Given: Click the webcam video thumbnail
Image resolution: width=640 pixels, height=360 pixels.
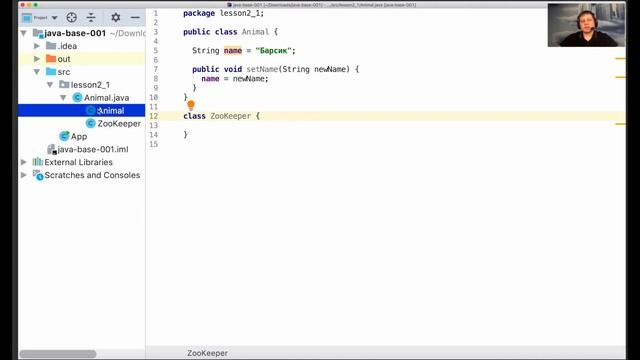Looking at the screenshot, I should 586,25.
